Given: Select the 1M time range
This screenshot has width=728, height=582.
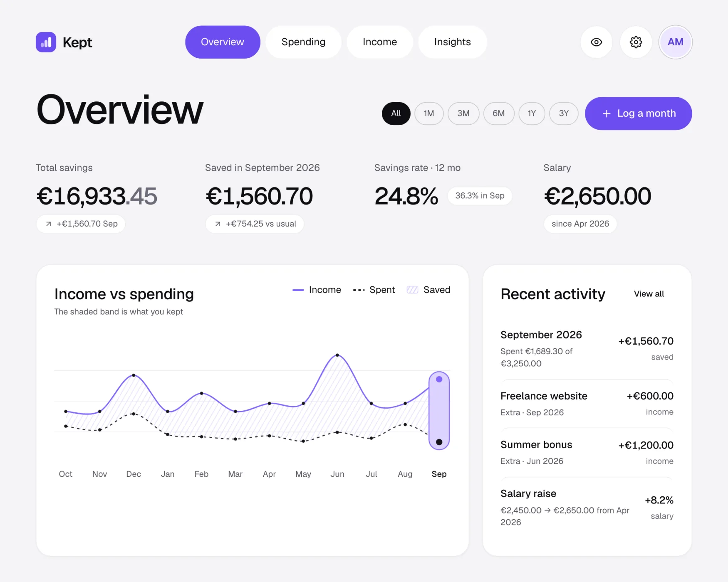Looking at the screenshot, I should [429, 113].
